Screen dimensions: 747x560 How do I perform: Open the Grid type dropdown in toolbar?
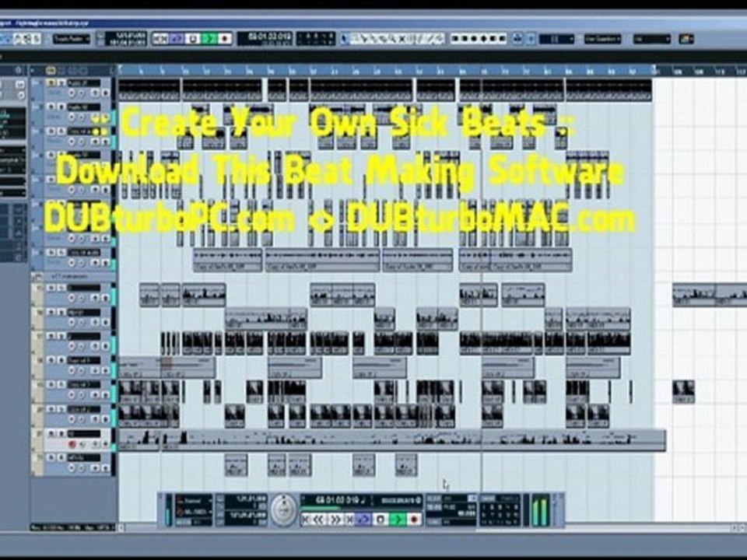556,39
